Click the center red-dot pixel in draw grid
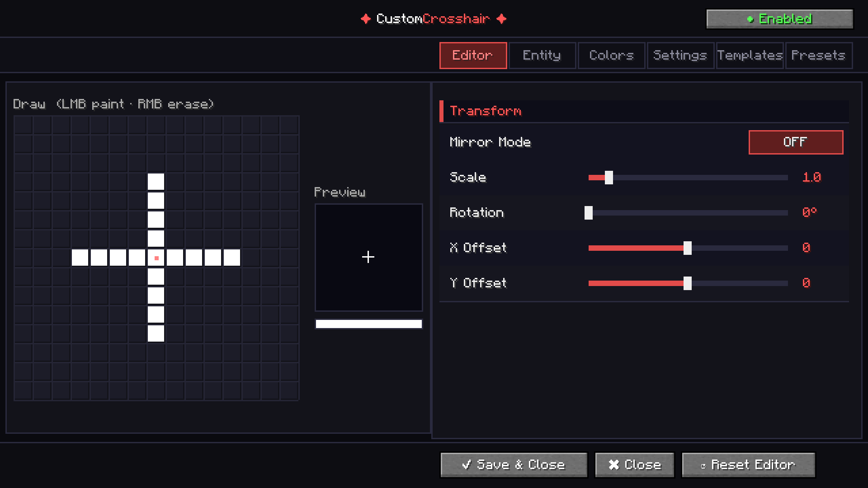The height and width of the screenshot is (488, 868). [156, 258]
